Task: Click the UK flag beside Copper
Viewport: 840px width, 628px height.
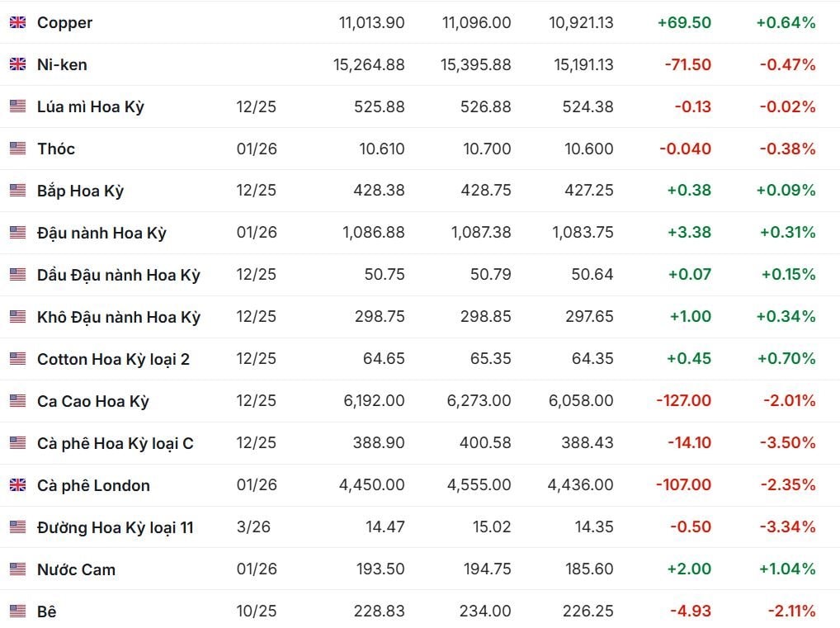Action: (17, 23)
